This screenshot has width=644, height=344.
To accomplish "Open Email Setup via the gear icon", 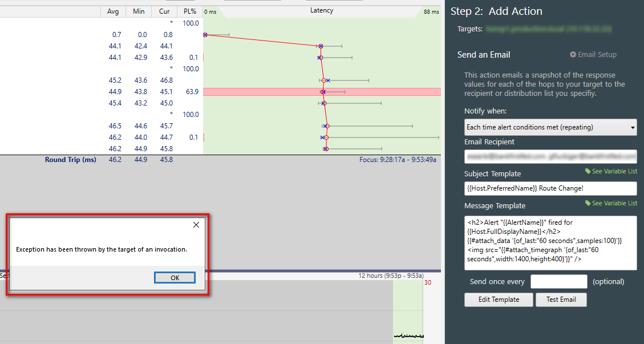I will pyautogui.click(x=593, y=55).
